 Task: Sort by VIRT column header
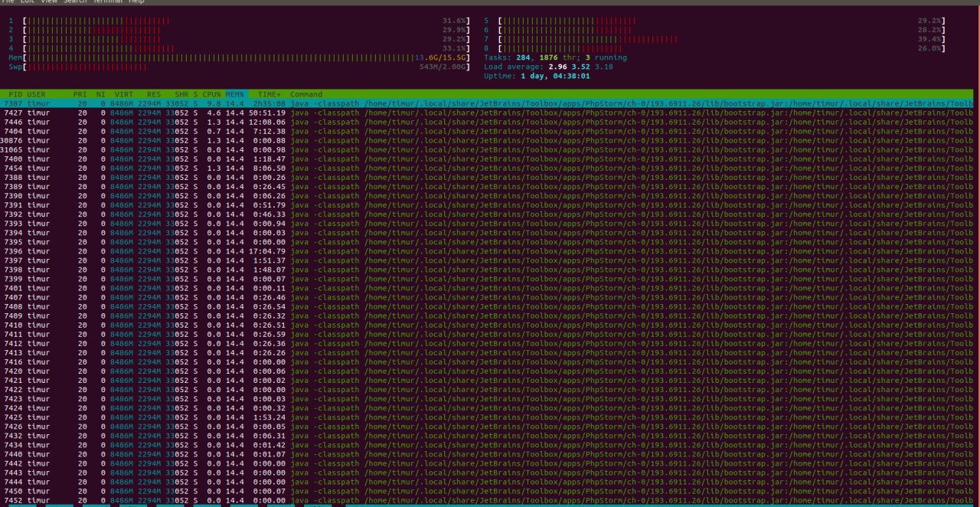tap(124, 94)
